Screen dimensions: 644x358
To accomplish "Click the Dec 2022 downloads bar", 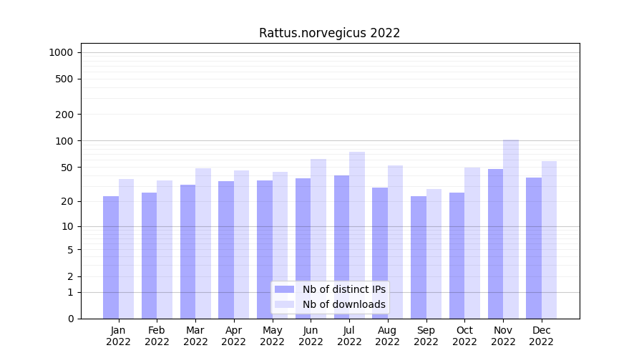I will point(550,240).
